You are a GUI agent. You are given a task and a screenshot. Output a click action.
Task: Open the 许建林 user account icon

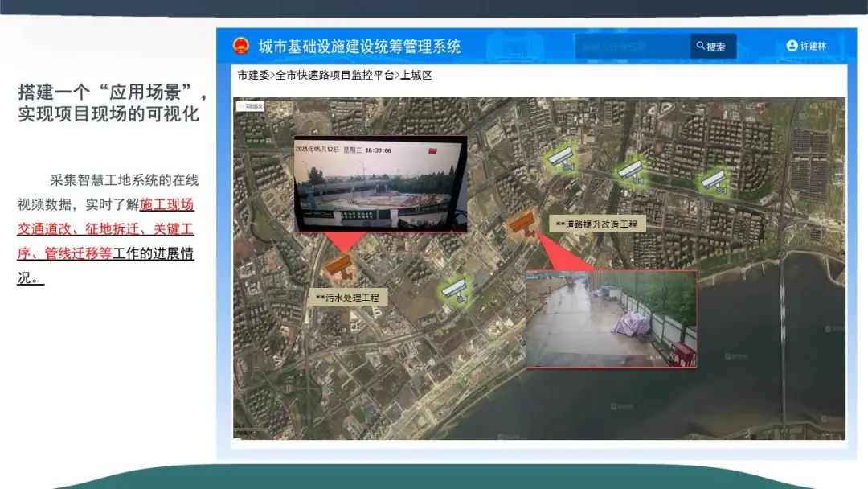coord(792,46)
